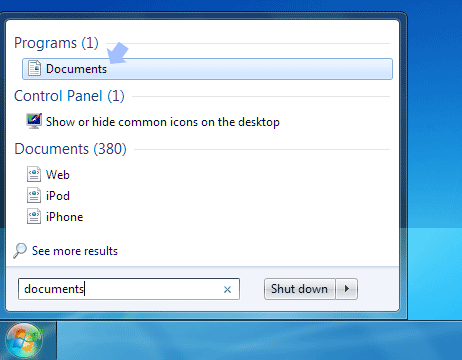
Task: Select the Documents (380) group header
Action: (x=70, y=149)
